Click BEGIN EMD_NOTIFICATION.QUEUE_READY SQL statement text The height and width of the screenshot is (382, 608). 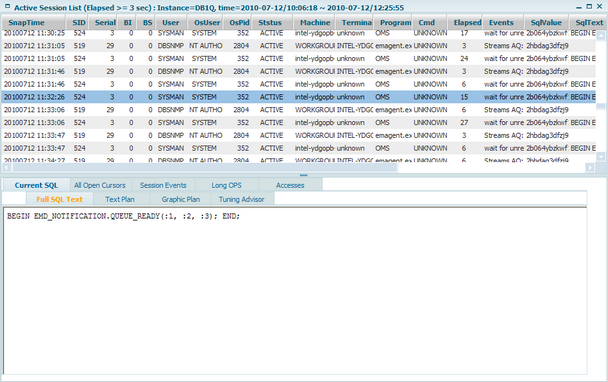[x=123, y=216]
